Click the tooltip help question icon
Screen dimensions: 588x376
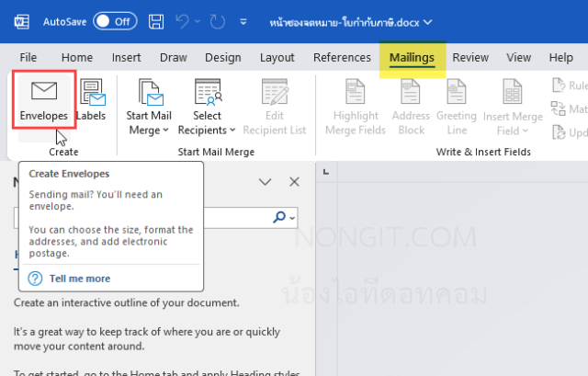pyautogui.click(x=35, y=279)
